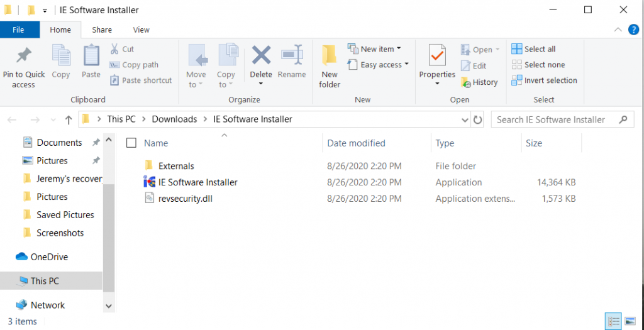Click Open in the ribbon
Viewport: 644px width, 330px height.
480,50
